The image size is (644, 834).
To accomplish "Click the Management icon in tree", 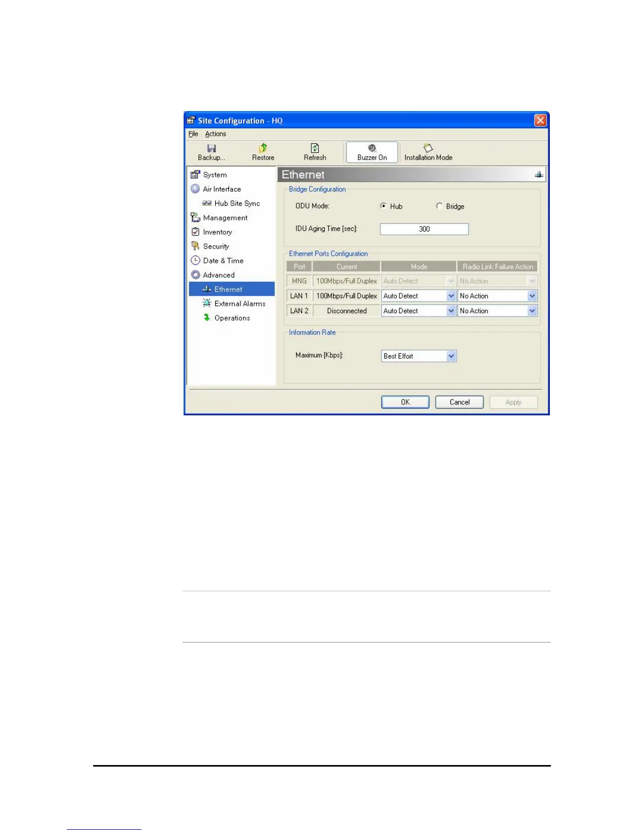I will (195, 217).
